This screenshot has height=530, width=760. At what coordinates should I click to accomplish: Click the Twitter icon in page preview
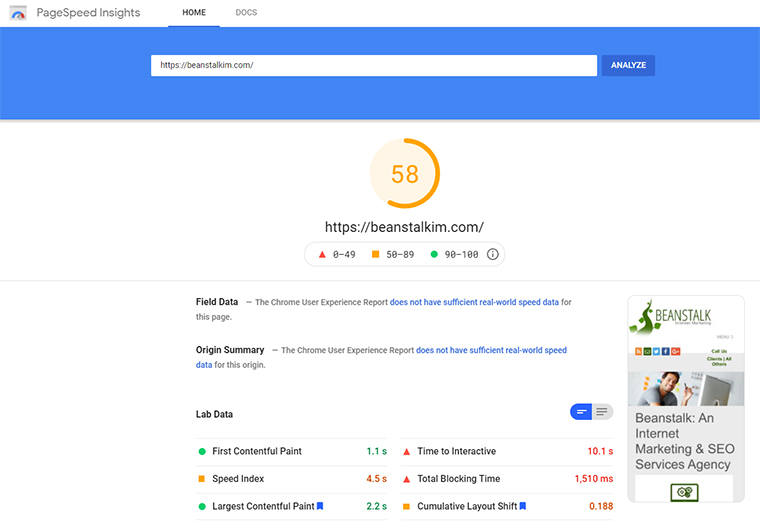pos(656,352)
